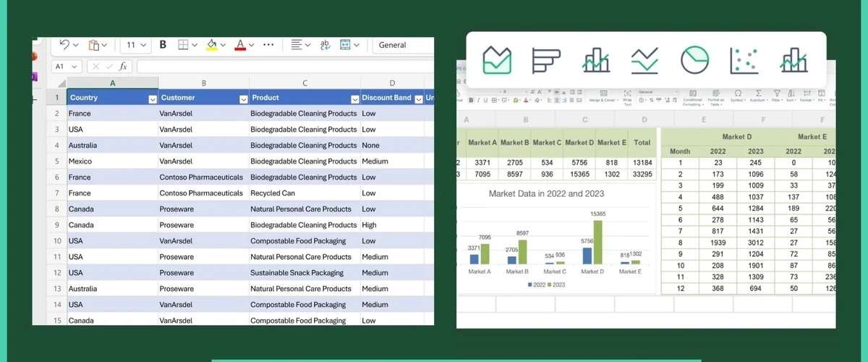Apply the yellow fill color bucket
Viewport: 868px width, 362px height.
click(x=211, y=45)
